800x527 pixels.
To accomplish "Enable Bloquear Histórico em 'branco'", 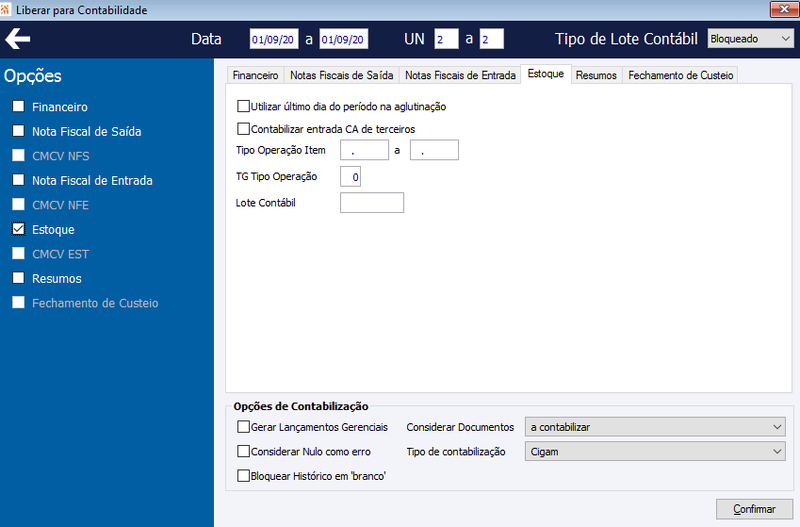I will (243, 475).
